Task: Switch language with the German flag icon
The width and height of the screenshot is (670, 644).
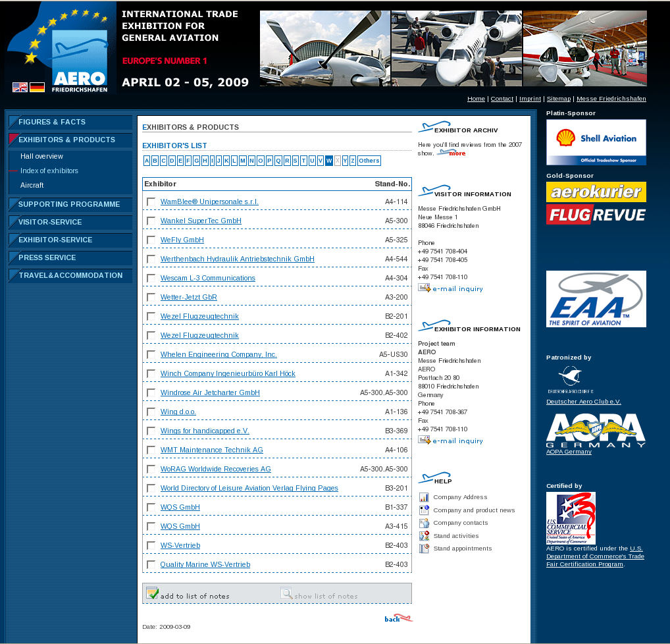Action: pyautogui.click(x=37, y=87)
